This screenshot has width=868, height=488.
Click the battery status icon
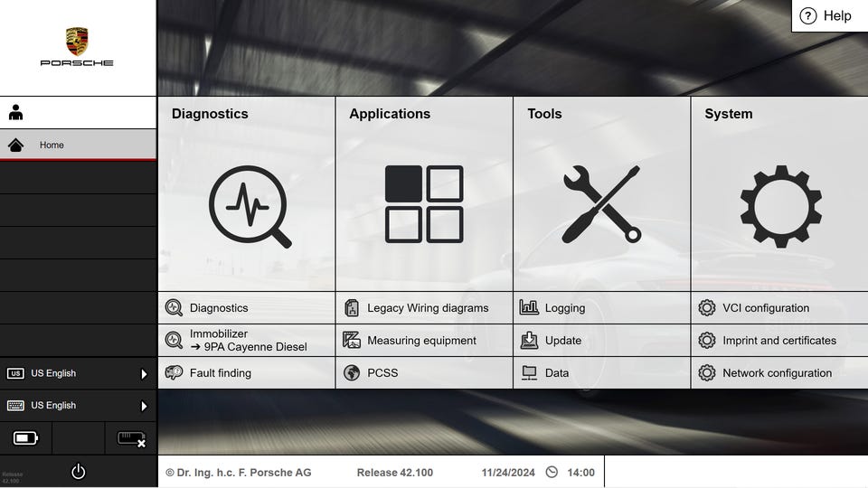pos(25,438)
